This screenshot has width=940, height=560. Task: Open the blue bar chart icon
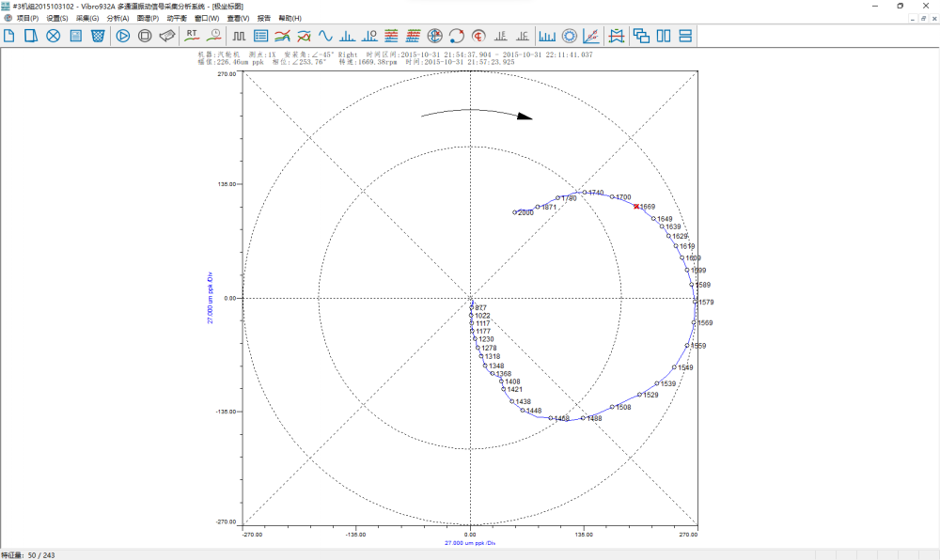547,36
